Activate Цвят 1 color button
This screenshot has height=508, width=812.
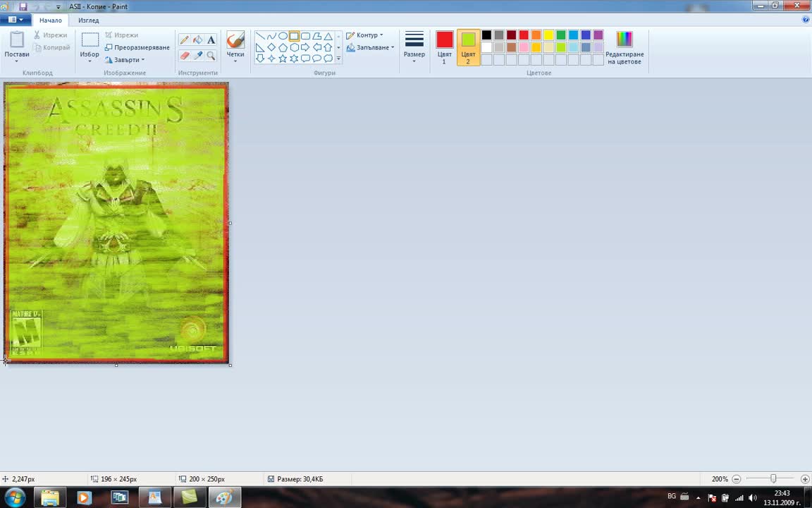[x=444, y=47]
